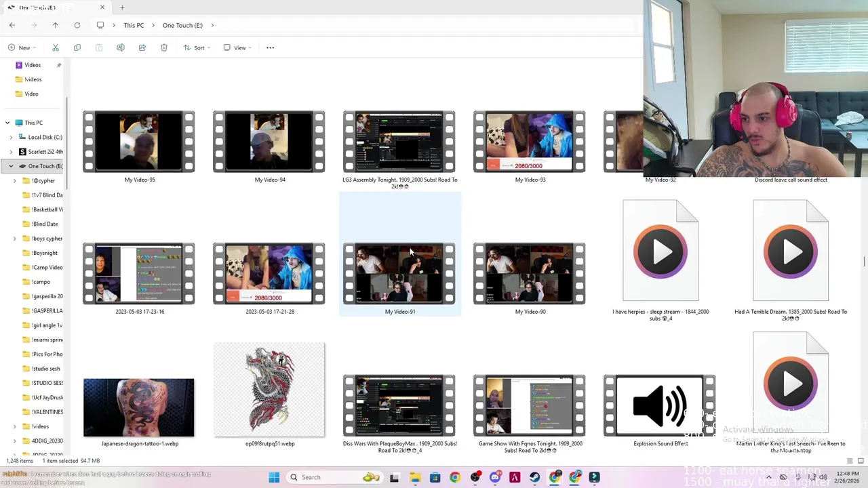Open a new File Explorer tab
Screen dimensions: 868x488
click(x=122, y=7)
